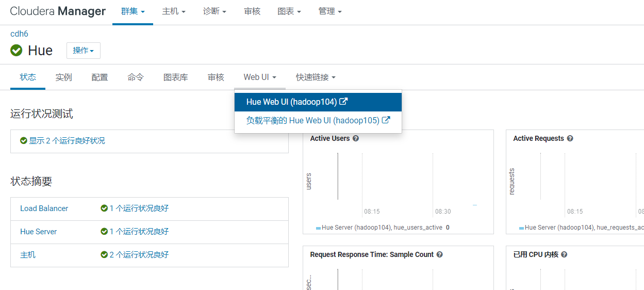Image resolution: width=644 pixels, height=290 pixels.
Task: Click help icon next to 已用 CPU 内核
Action: 564,254
